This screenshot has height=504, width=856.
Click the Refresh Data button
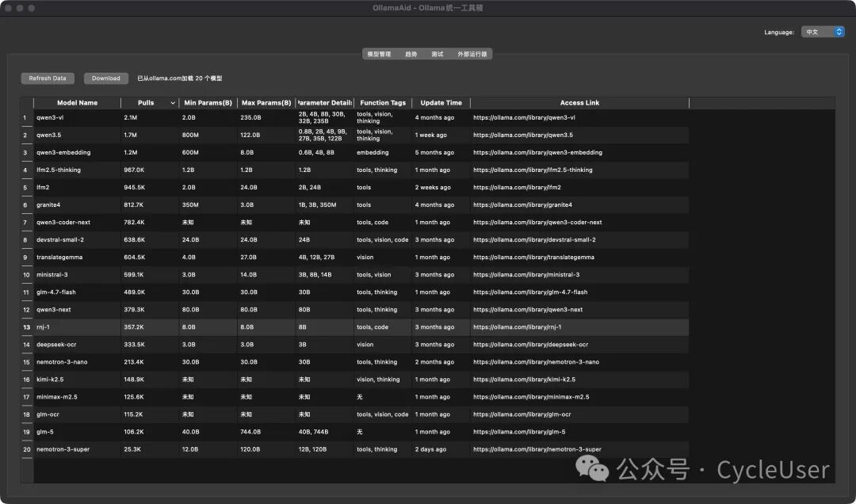48,78
